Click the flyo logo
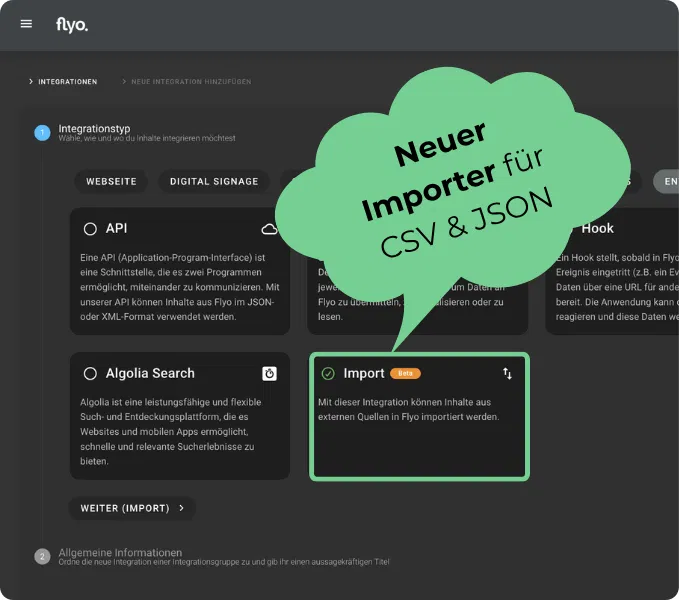679x600 pixels. [x=72, y=25]
